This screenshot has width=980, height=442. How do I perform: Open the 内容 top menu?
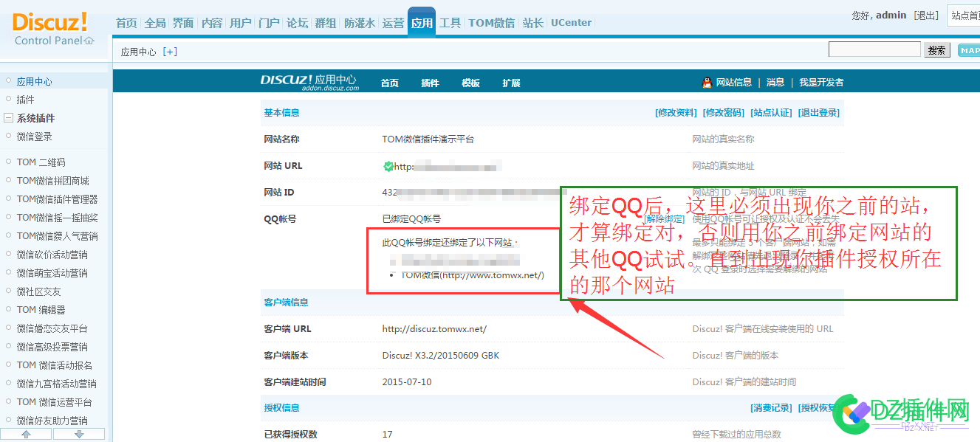[212, 23]
